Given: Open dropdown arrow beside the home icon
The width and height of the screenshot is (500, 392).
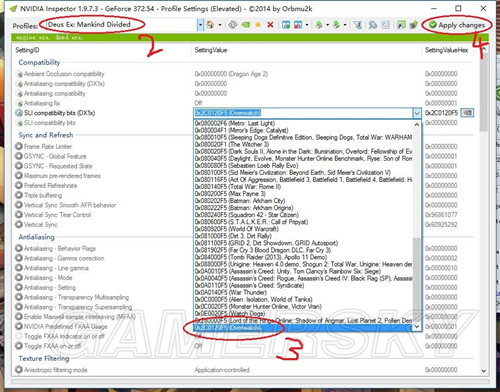Looking at the screenshot, I should (220, 25).
